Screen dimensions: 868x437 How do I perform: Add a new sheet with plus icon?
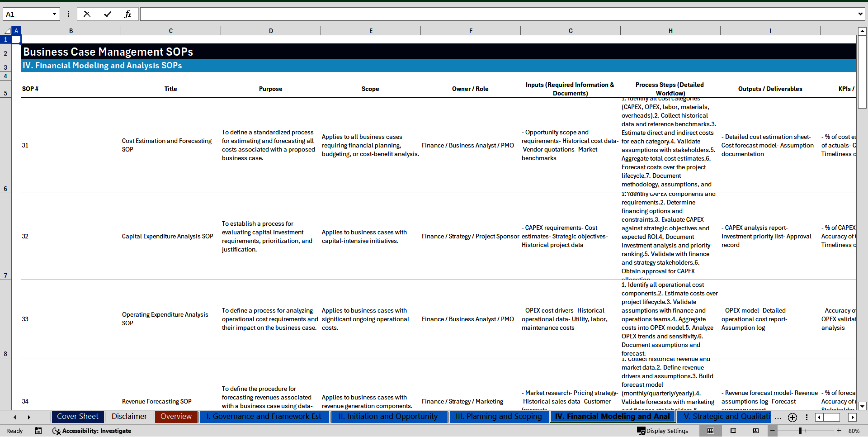coord(792,418)
